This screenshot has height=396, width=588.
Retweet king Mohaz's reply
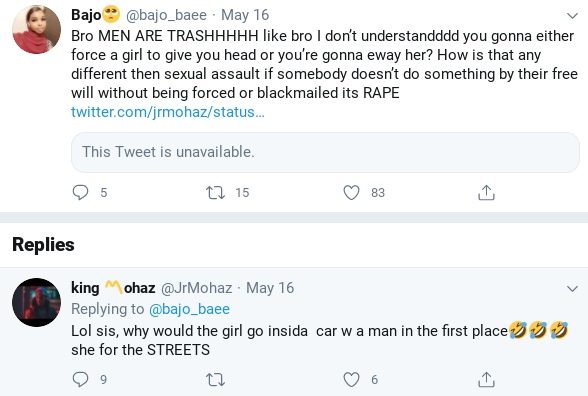216,380
